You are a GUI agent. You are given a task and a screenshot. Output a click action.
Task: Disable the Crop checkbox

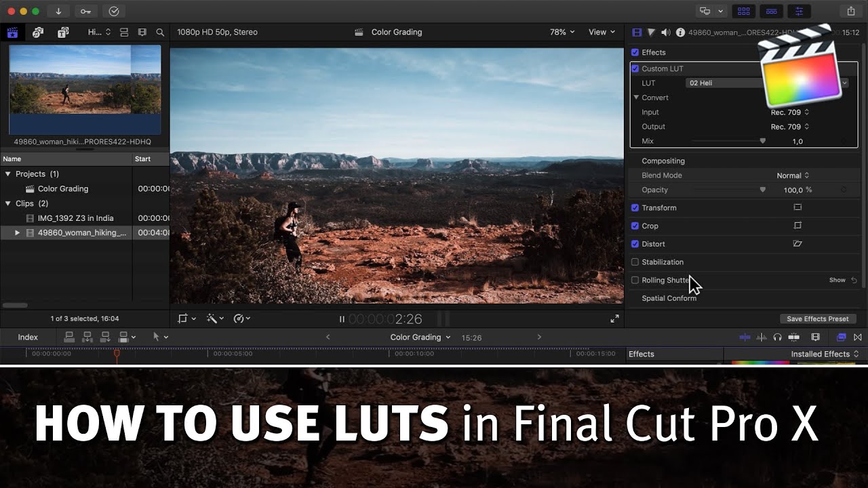(635, 226)
